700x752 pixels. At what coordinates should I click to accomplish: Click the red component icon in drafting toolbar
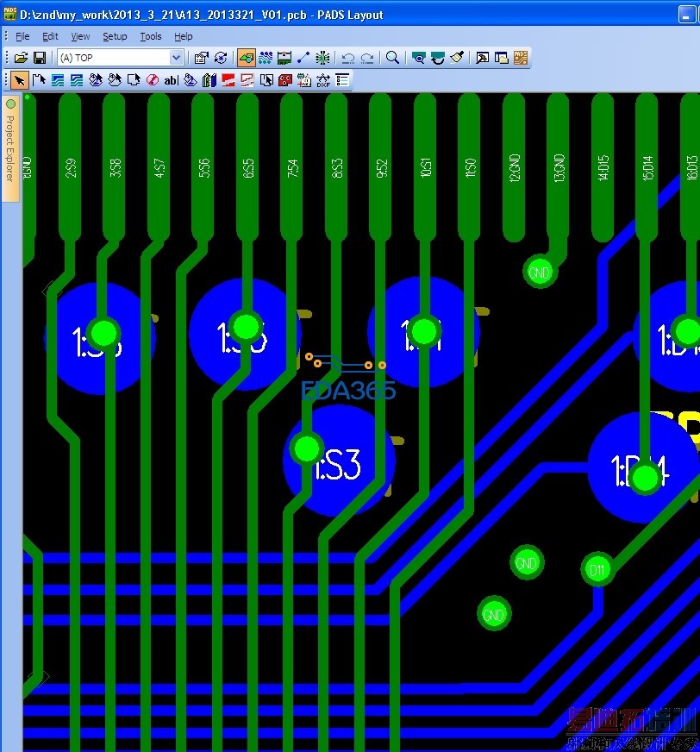click(285, 80)
